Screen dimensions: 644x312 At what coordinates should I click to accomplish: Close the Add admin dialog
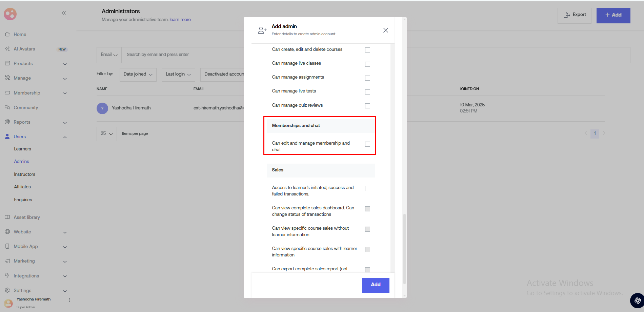[x=385, y=30]
